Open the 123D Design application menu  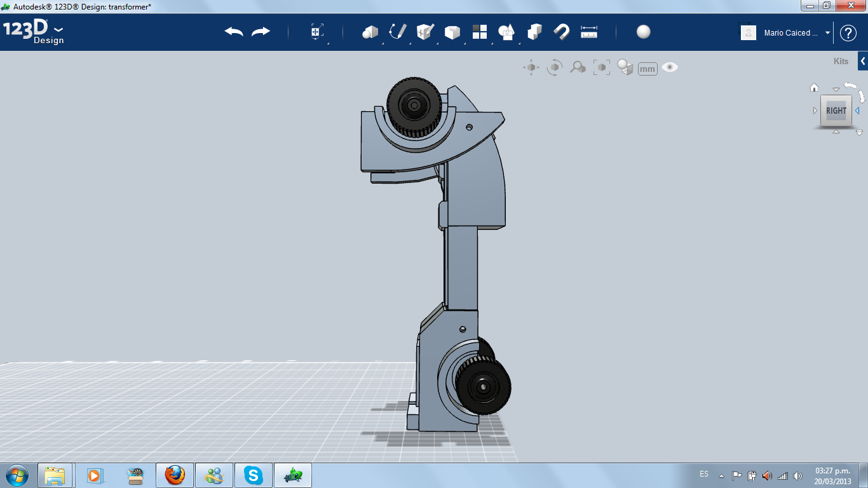tap(34, 32)
